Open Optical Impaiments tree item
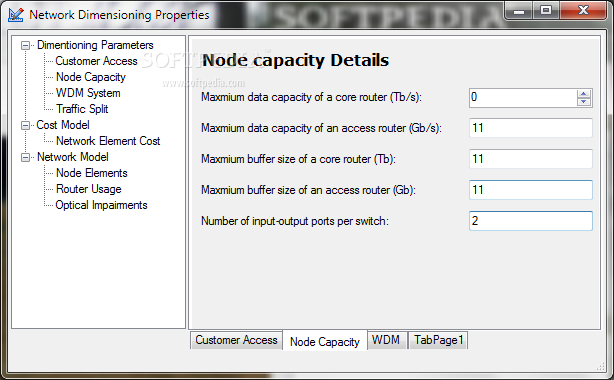 pyautogui.click(x=101, y=205)
